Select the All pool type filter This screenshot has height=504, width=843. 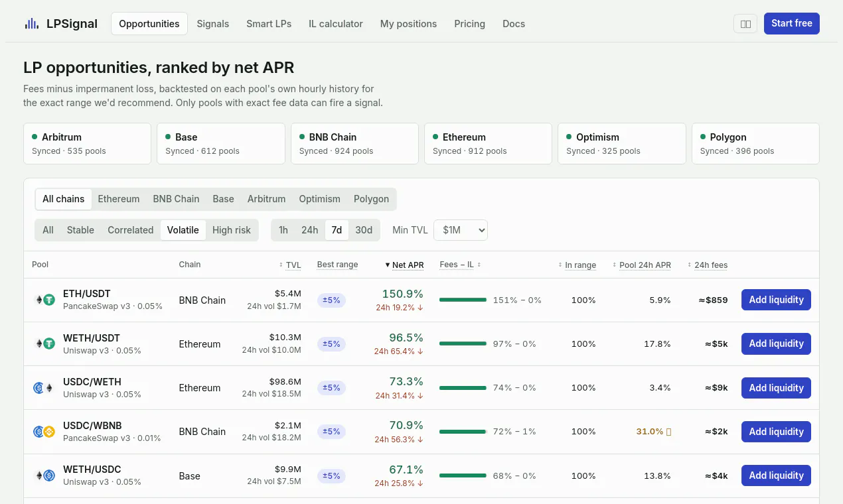[x=48, y=230]
